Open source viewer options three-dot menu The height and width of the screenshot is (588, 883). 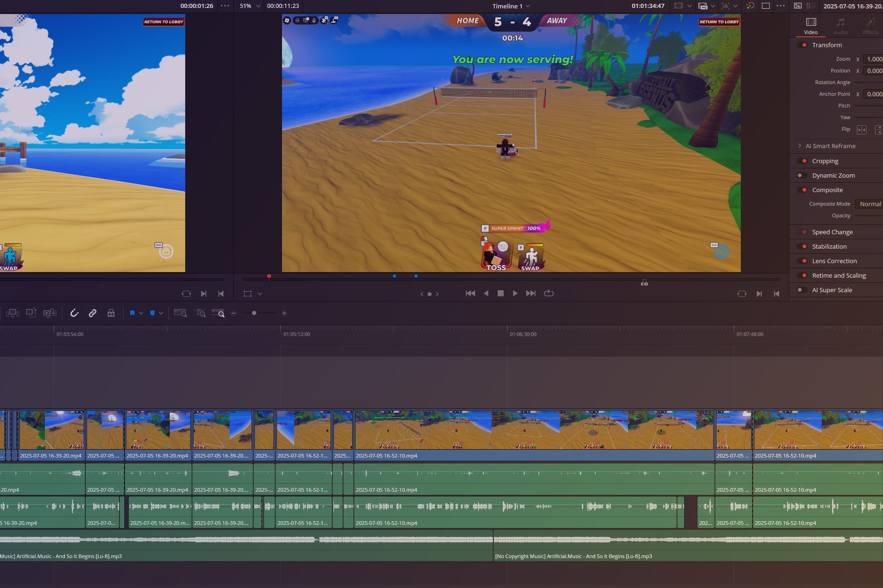point(225,6)
